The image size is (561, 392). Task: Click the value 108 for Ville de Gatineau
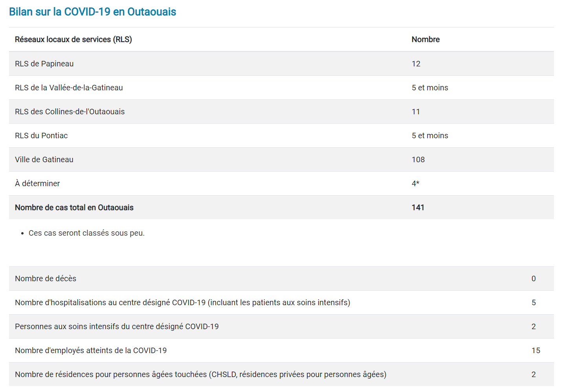click(x=418, y=159)
